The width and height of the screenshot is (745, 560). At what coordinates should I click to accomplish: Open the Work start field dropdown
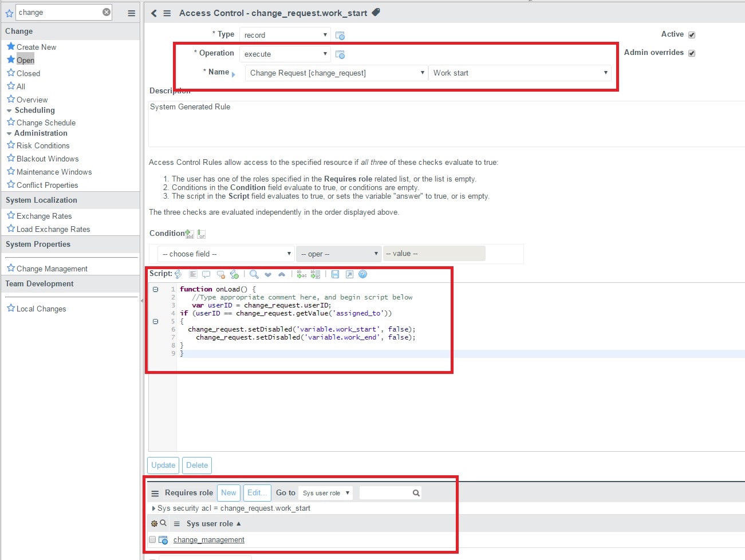pos(520,73)
